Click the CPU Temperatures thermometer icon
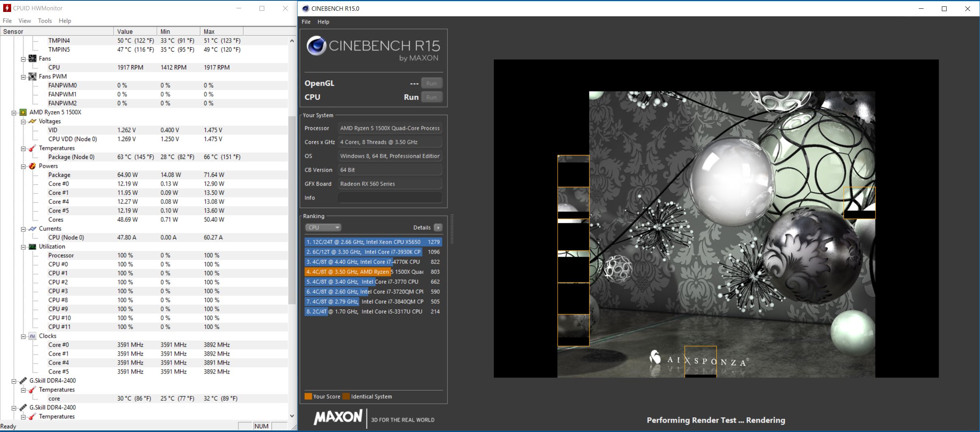 point(33,148)
